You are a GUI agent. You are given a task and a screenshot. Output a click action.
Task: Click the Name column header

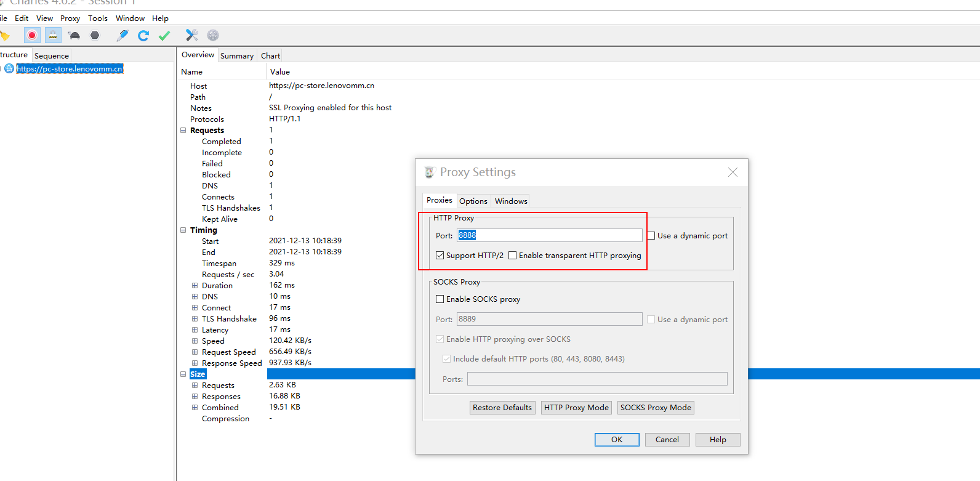pos(191,72)
